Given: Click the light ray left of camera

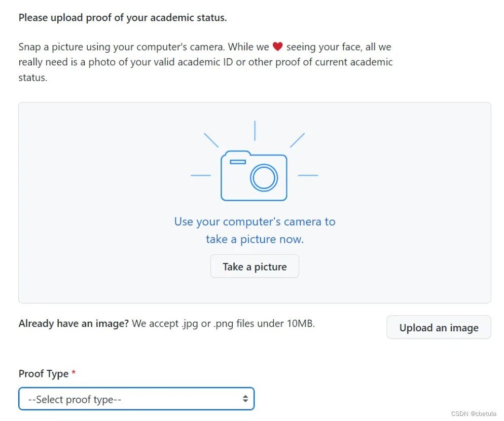Looking at the screenshot, I should (200, 175).
